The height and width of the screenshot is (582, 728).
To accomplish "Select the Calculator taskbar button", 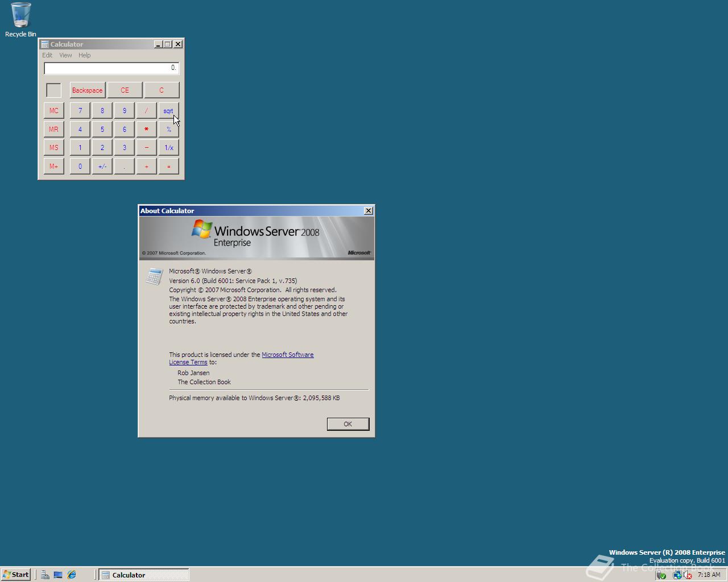I will pyautogui.click(x=144, y=575).
